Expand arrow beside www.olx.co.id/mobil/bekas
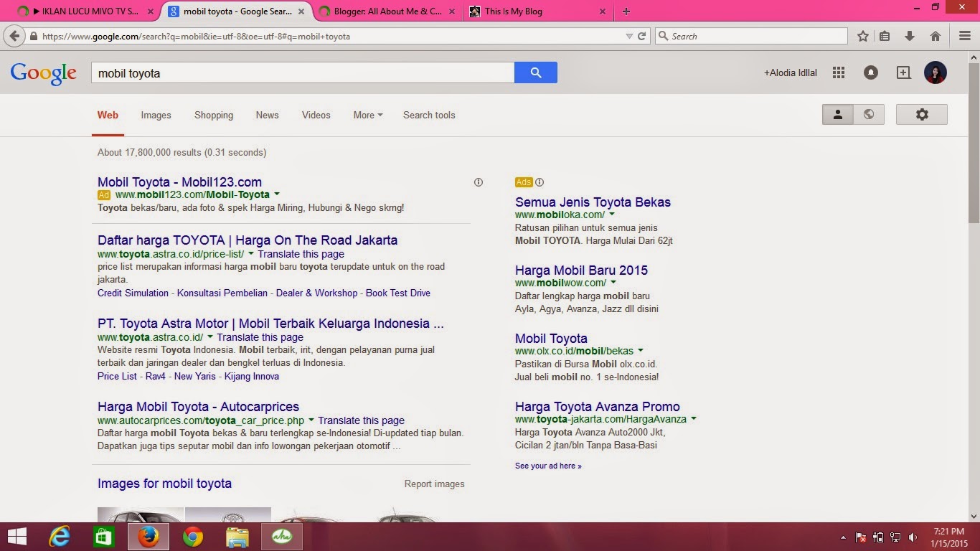The height and width of the screenshot is (551, 980). click(641, 350)
